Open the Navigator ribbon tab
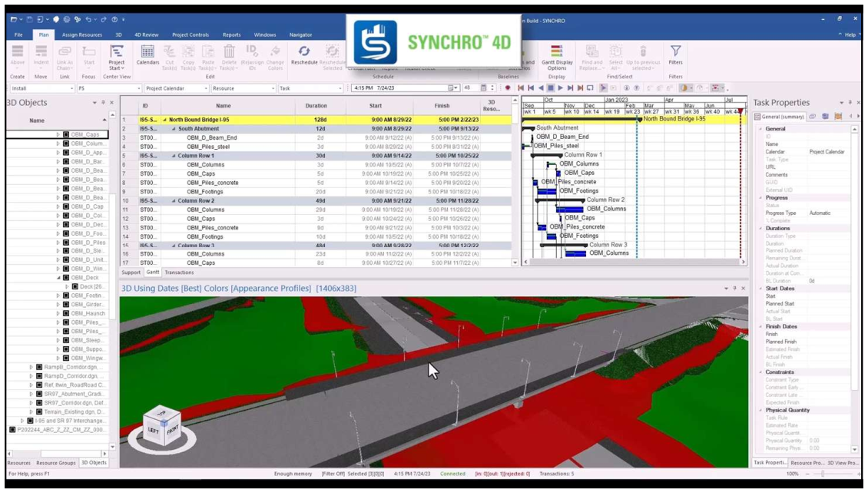The height and width of the screenshot is (489, 868). tap(300, 35)
